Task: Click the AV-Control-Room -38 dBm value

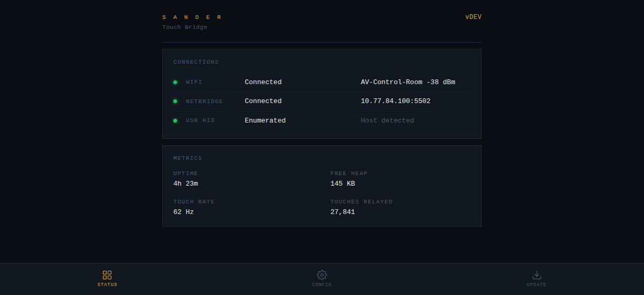Action: tap(408, 82)
